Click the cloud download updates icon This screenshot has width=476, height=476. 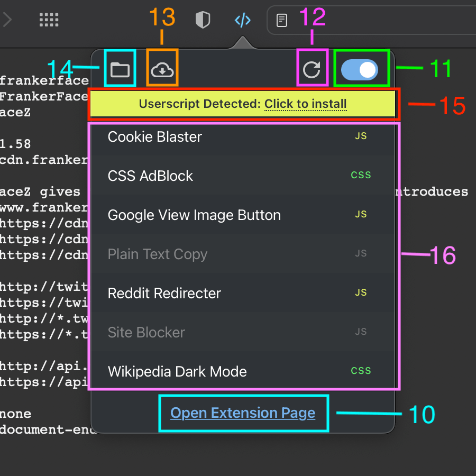pos(162,69)
